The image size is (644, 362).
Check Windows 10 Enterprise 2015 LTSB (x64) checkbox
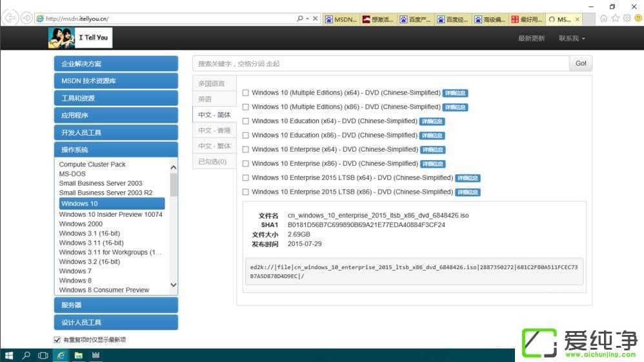[245, 178]
